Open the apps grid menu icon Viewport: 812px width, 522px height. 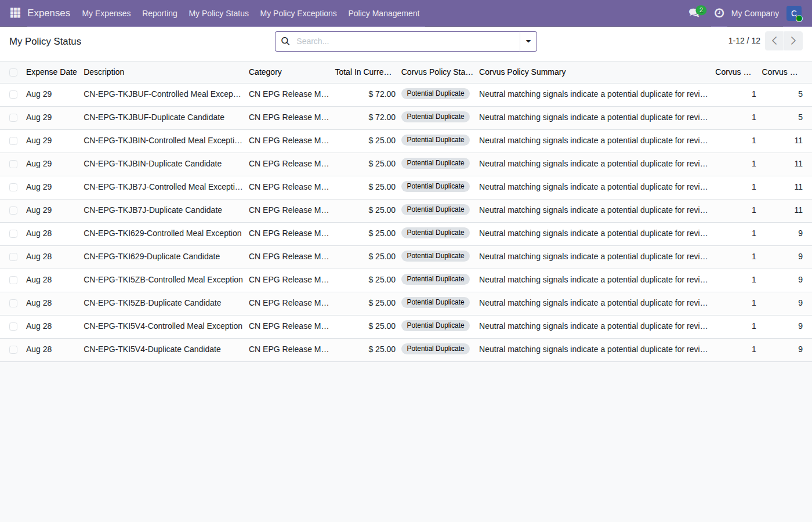(15, 13)
